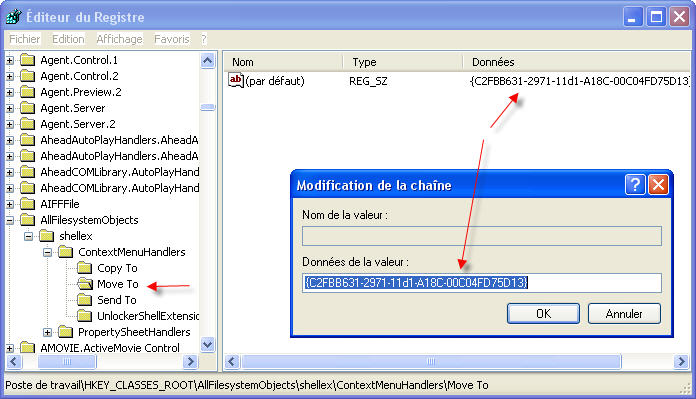Select the Move To key
This screenshot has width=696, height=399.
pyautogui.click(x=118, y=284)
